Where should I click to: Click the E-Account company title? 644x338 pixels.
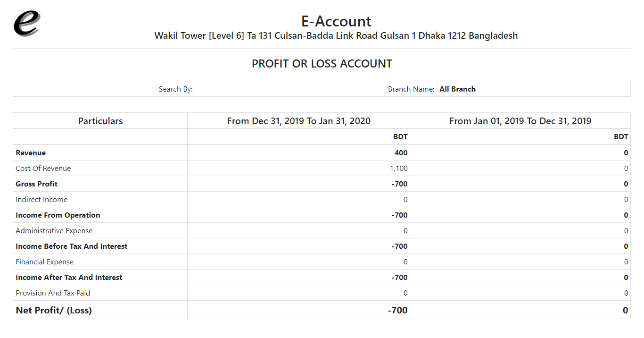336,21
